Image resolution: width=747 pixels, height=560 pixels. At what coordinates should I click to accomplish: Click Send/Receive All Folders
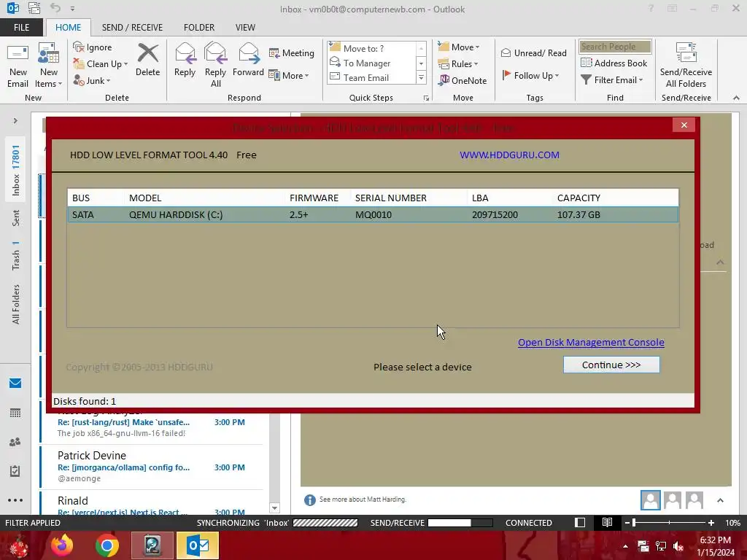(686, 66)
